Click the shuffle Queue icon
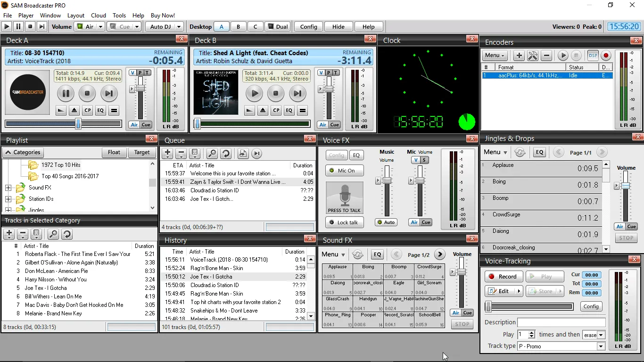Viewport: 644px width, 362px height. (x=225, y=153)
